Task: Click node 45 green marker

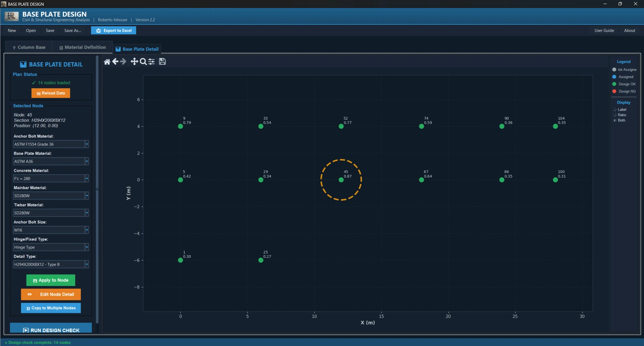Action: click(341, 180)
